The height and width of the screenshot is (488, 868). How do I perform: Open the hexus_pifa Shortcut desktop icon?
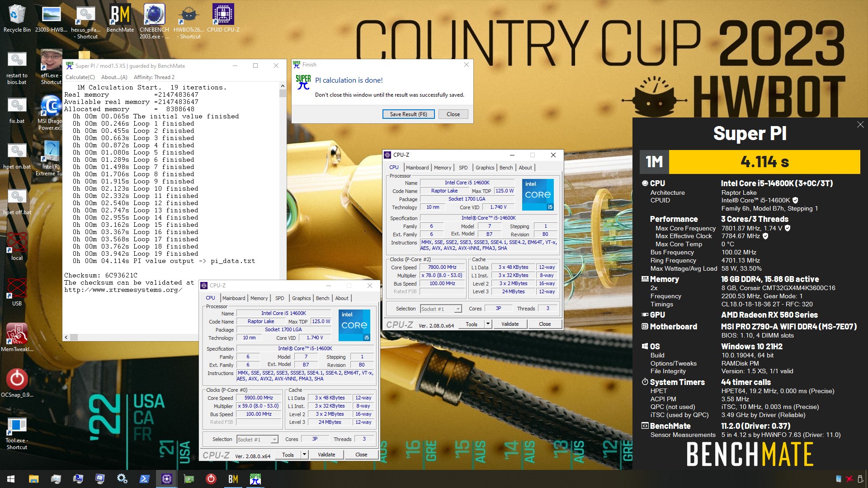(85, 21)
